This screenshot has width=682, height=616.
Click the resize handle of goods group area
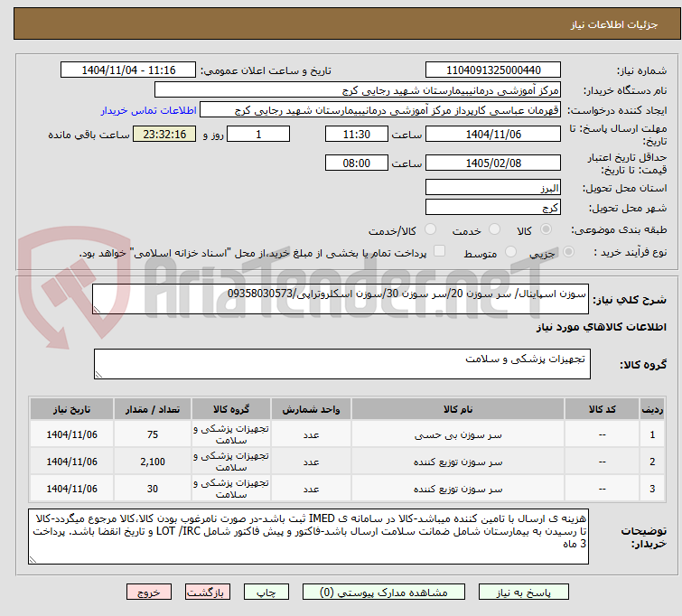98,375
